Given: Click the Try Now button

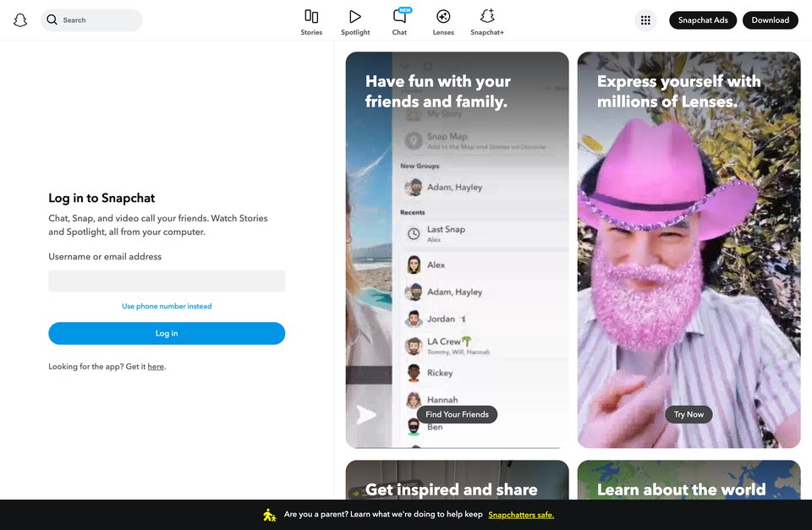Looking at the screenshot, I should [x=689, y=414].
